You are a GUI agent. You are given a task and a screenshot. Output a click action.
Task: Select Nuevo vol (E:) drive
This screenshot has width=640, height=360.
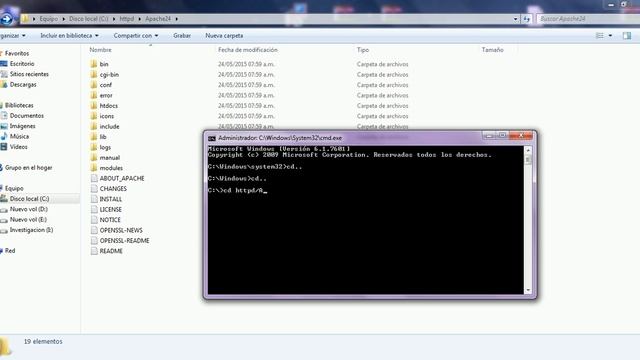28,220
